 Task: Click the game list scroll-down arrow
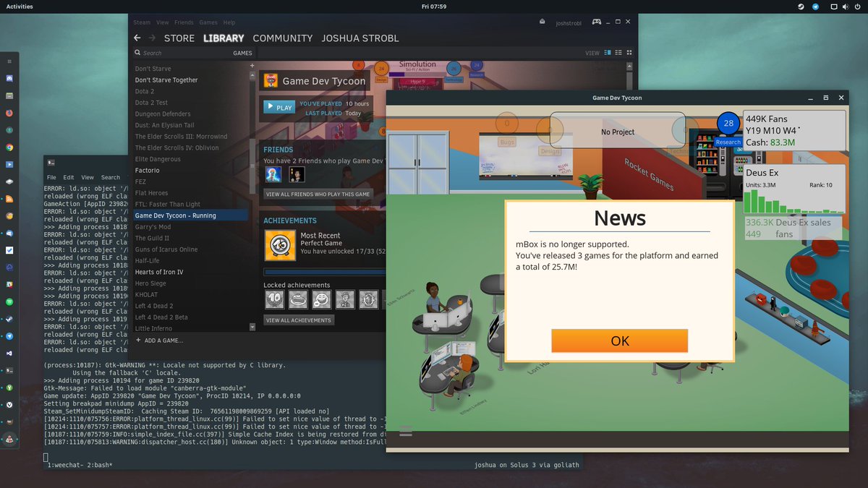tap(252, 327)
